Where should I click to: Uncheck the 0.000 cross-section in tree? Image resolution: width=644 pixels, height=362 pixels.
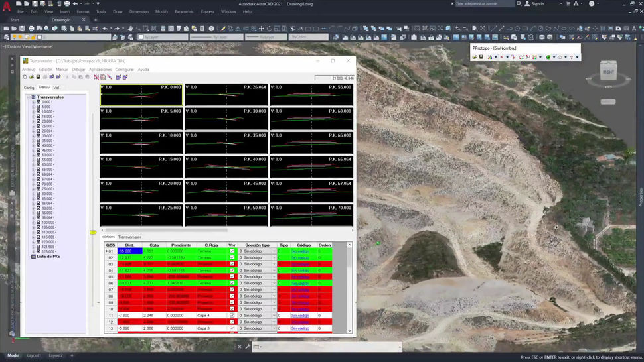[39, 102]
